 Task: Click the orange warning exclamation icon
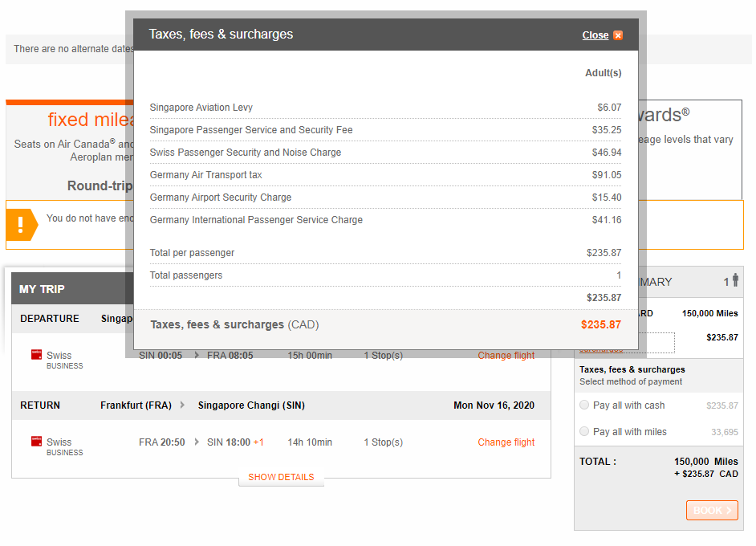pyautogui.click(x=21, y=224)
